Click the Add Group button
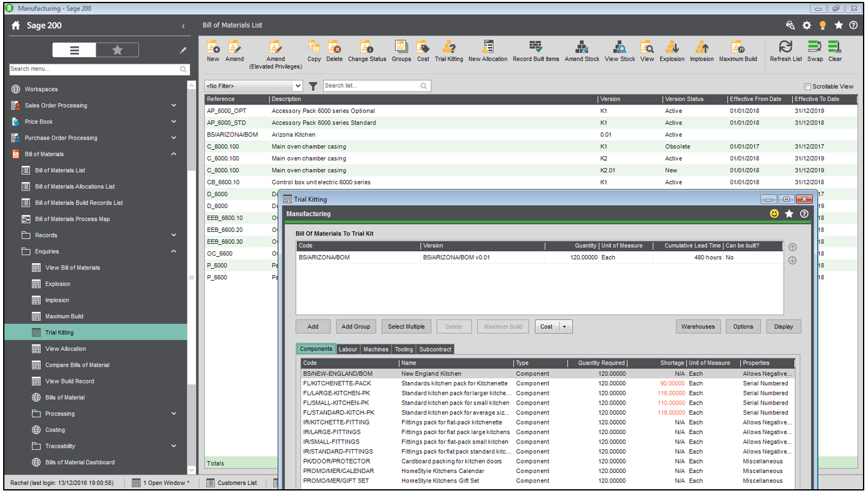This screenshot has width=868, height=493. click(x=356, y=326)
